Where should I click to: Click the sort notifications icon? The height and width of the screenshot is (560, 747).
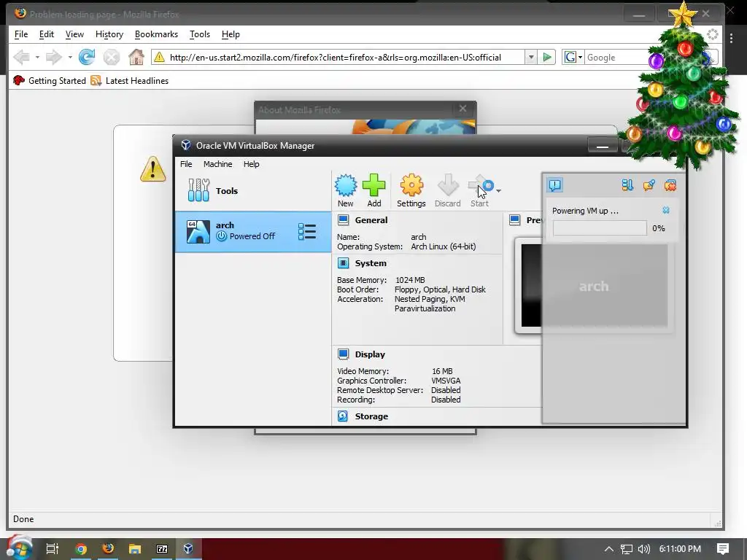(627, 185)
